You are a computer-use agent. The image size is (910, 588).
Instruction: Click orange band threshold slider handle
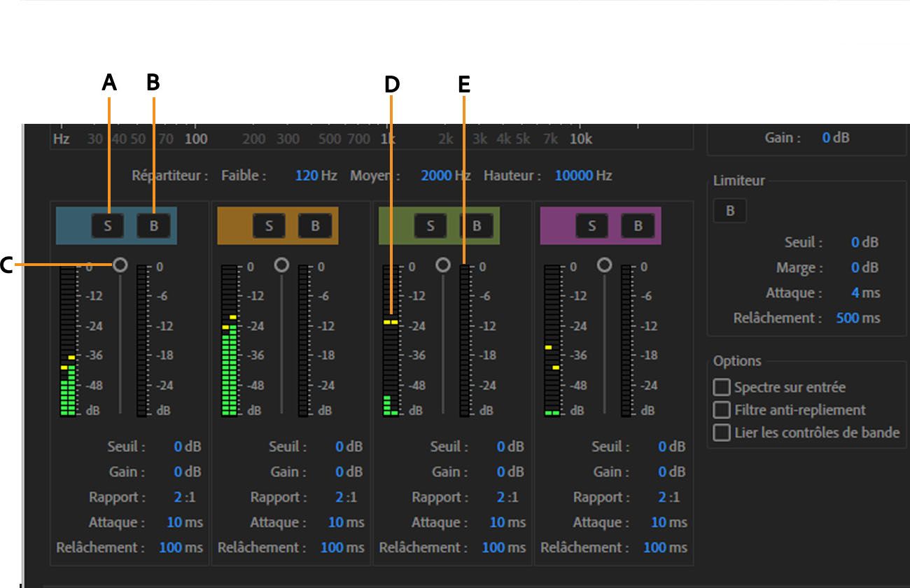point(281,265)
